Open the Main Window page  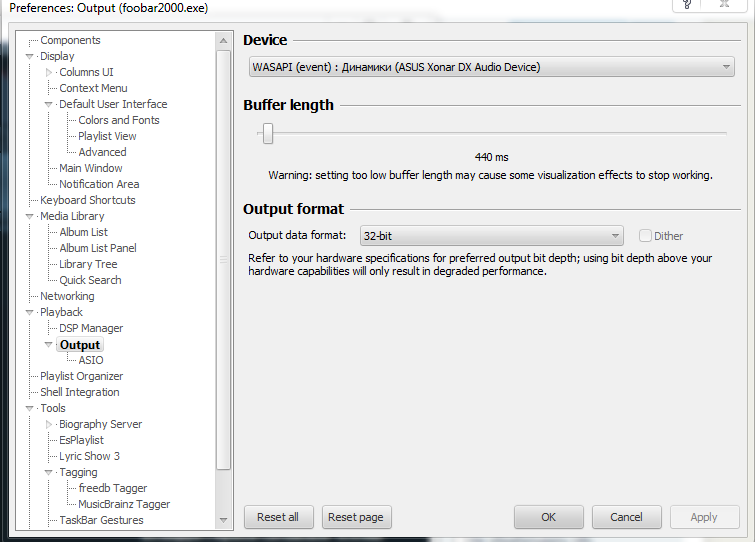tap(91, 168)
